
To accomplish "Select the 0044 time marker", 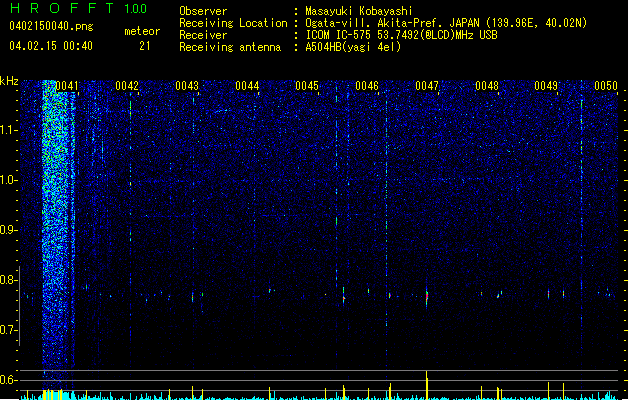I will point(247,86).
